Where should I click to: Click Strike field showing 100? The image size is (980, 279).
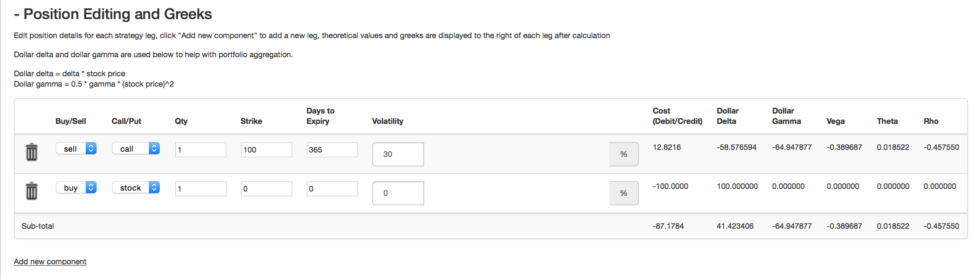[266, 150]
